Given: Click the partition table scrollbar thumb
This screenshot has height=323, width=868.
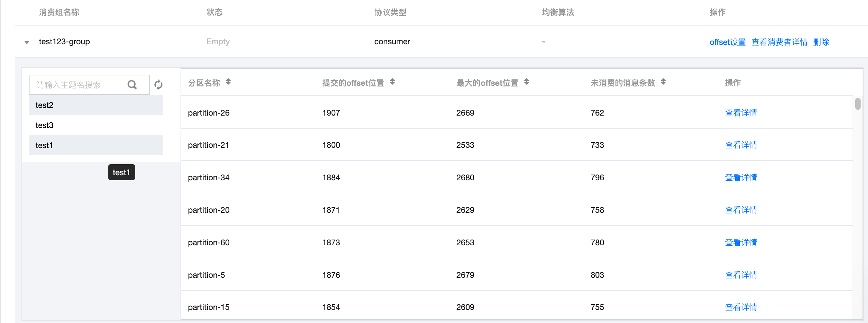Looking at the screenshot, I should 858,104.
